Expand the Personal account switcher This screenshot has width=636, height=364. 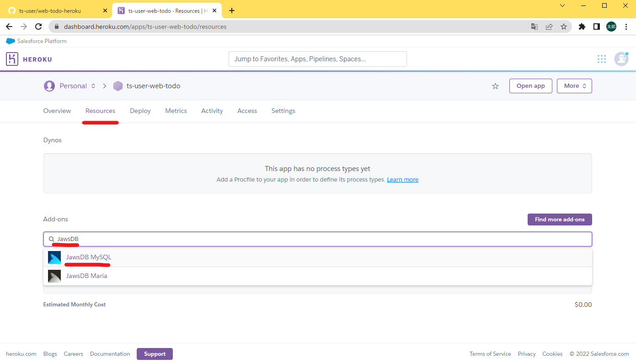93,86
